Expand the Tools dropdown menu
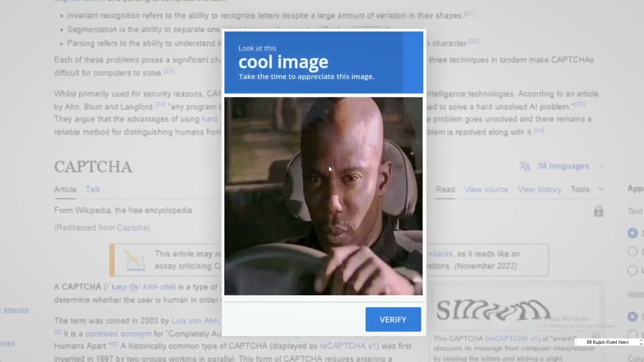 (x=587, y=189)
